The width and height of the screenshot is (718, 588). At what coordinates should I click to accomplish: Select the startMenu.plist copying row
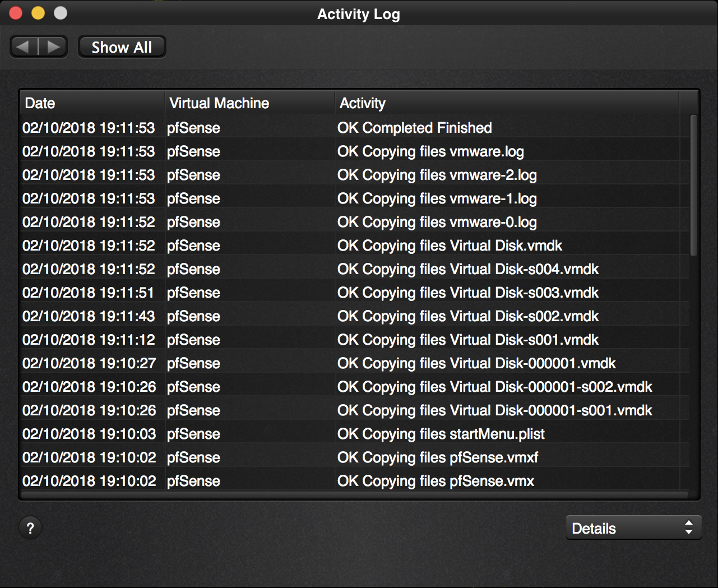(x=441, y=434)
